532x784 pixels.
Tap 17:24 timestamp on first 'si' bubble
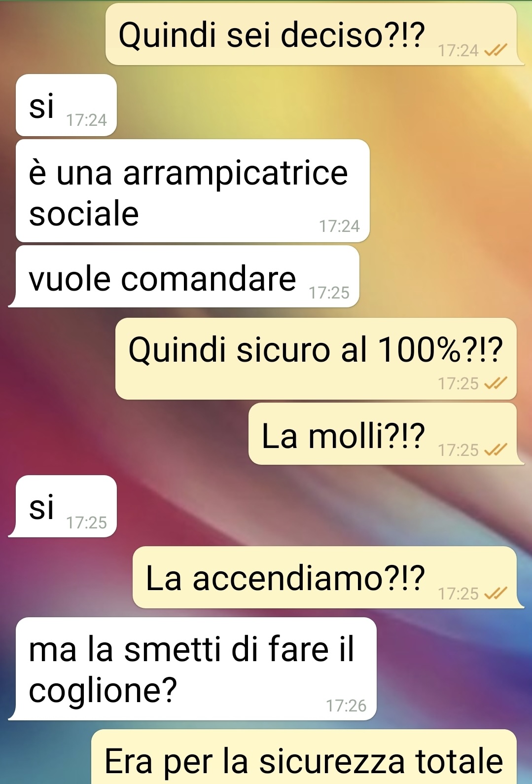tap(86, 120)
